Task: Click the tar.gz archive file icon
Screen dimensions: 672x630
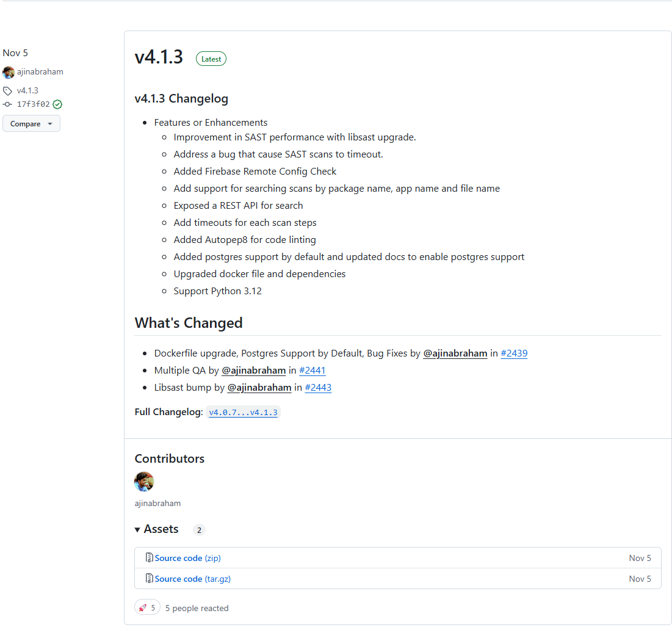Action: click(149, 578)
